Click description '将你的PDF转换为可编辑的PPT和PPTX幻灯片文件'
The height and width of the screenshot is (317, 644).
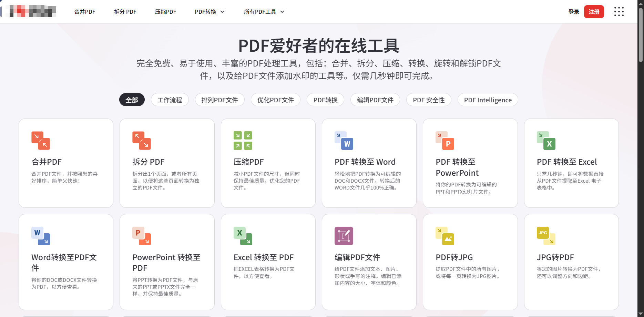[x=466, y=188]
